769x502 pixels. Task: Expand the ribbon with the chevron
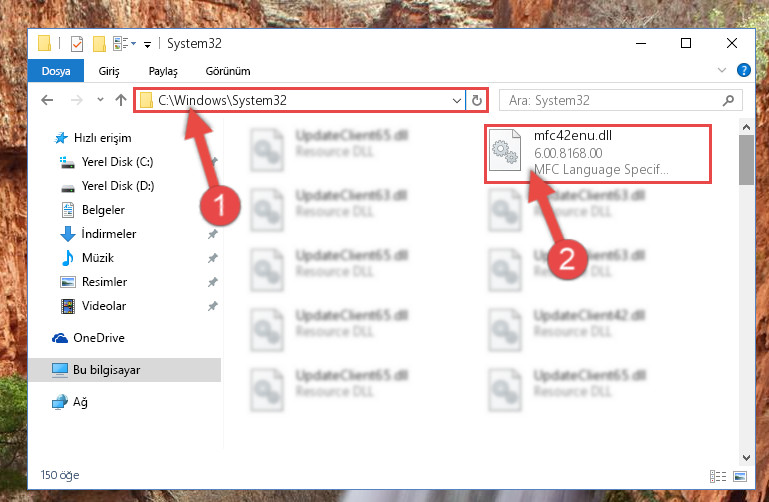click(721, 70)
